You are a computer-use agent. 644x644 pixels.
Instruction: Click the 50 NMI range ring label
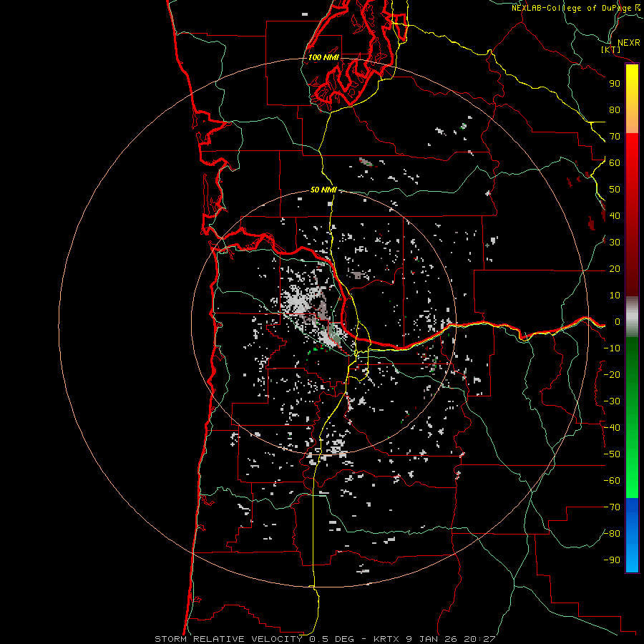[323, 190]
